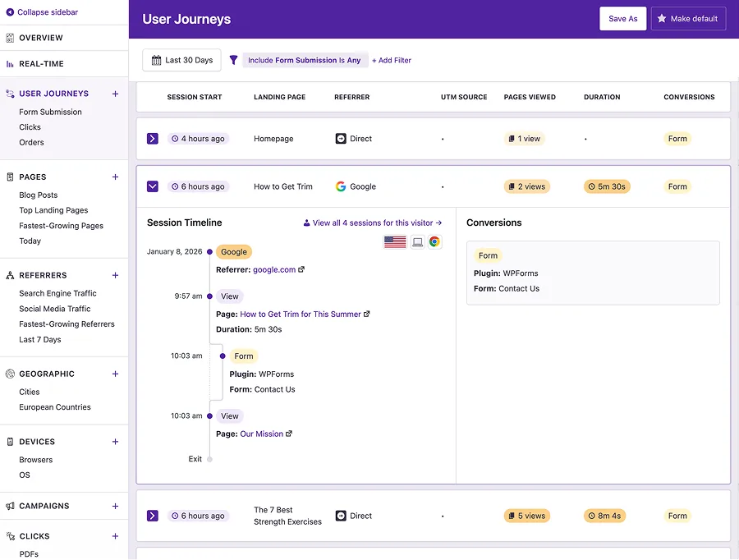Open the google.com referrer link
The height and width of the screenshot is (560, 739).
[x=274, y=269]
